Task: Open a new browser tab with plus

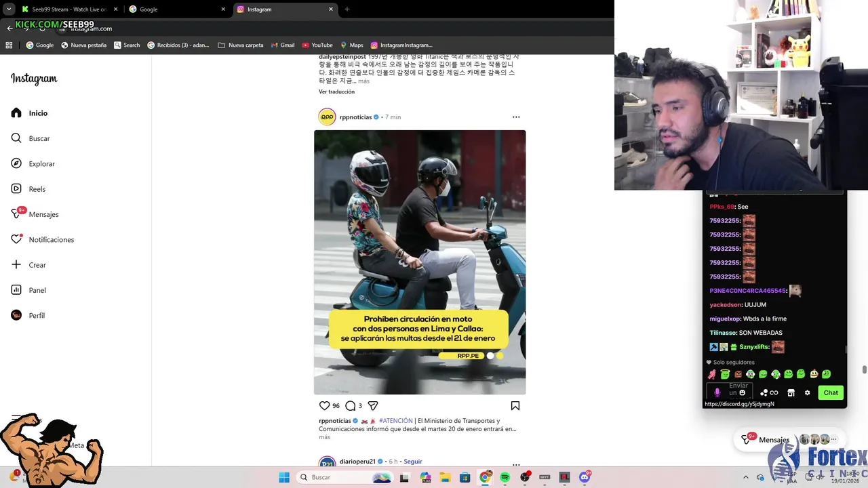Action: [347, 9]
